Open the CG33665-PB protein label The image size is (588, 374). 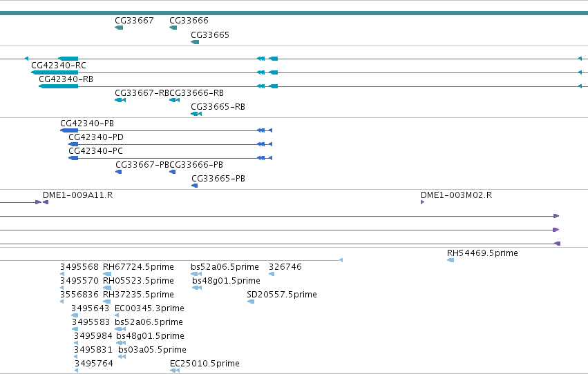tap(218, 179)
